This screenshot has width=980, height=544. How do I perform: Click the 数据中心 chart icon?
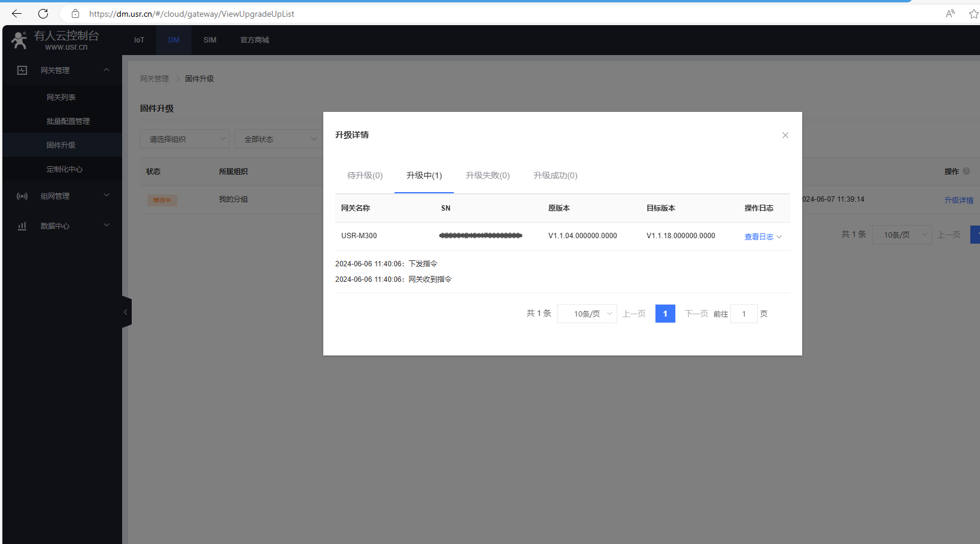coord(22,226)
